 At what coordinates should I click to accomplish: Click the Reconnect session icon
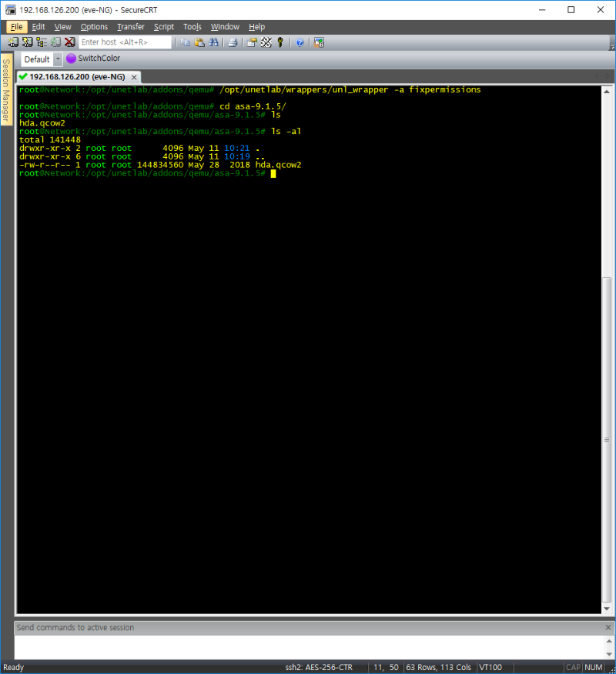[x=56, y=42]
